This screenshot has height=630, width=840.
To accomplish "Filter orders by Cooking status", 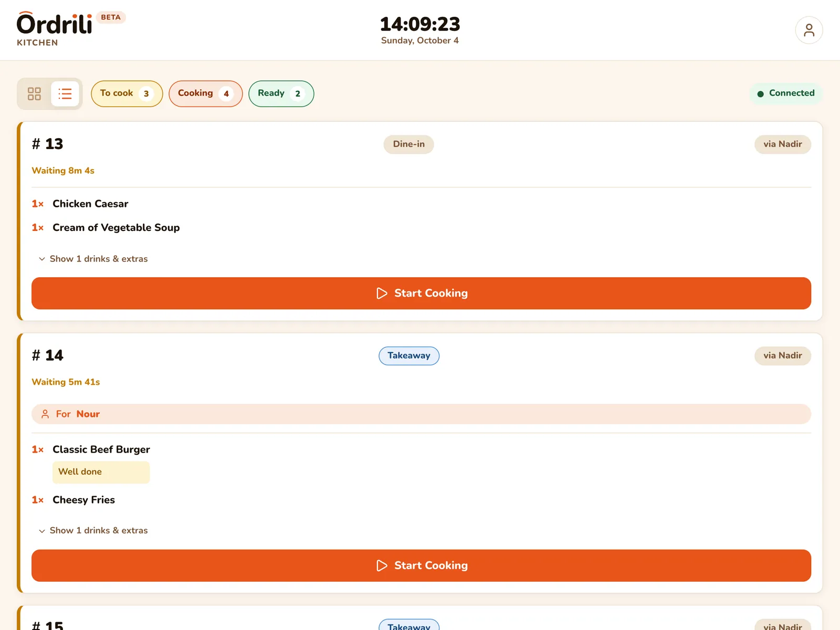I will (x=206, y=93).
